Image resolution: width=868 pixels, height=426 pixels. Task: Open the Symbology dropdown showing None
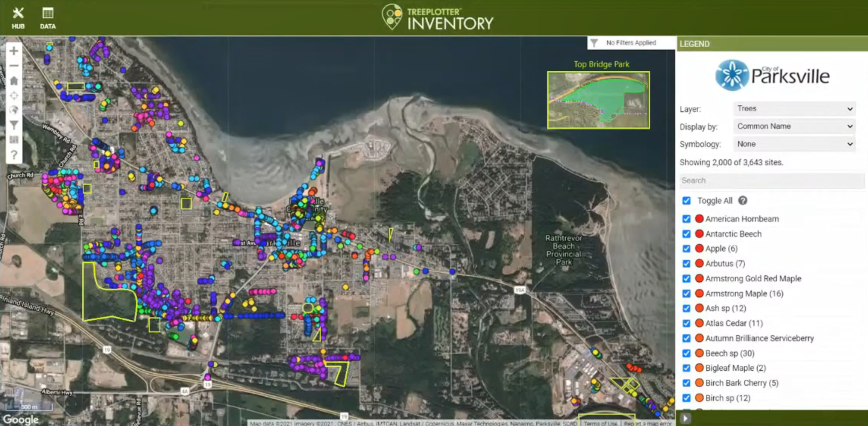[794, 144]
